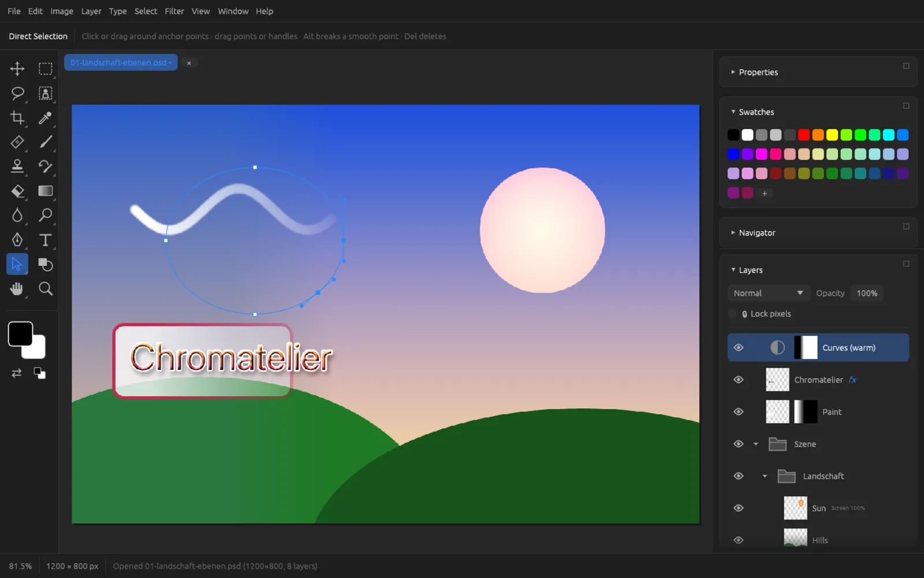
Task: Open the Normal blend mode dropdown
Action: [768, 293]
